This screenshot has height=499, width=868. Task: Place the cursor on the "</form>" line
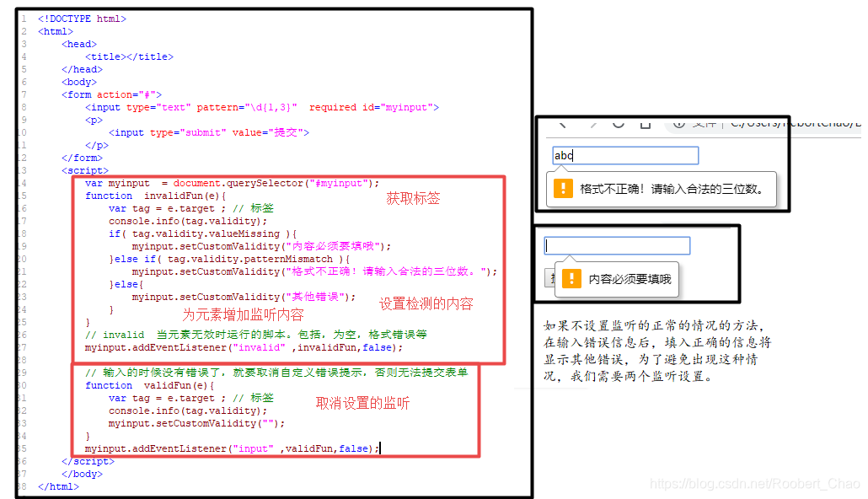pos(82,158)
